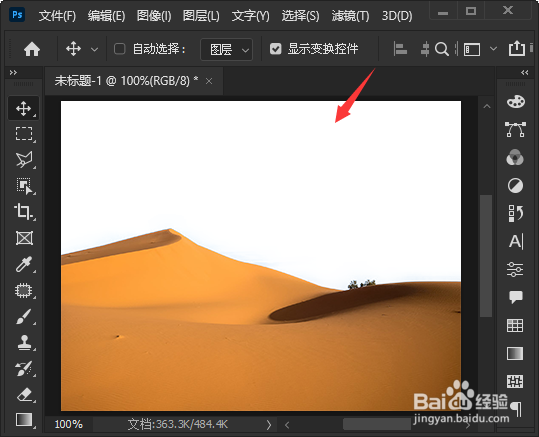539x437 pixels.
Task: Close the 未标题-1 document tab
Action: click(x=209, y=81)
